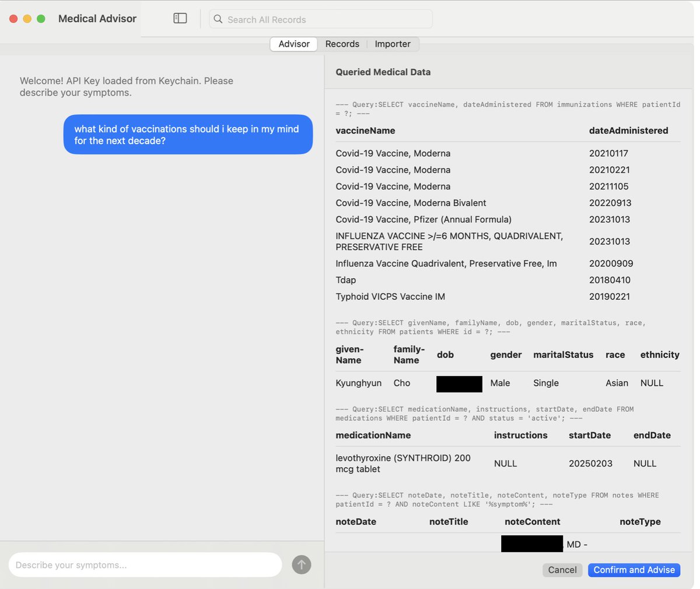700x589 pixels.
Task: Click the vaccineName column header
Action: pos(365,131)
